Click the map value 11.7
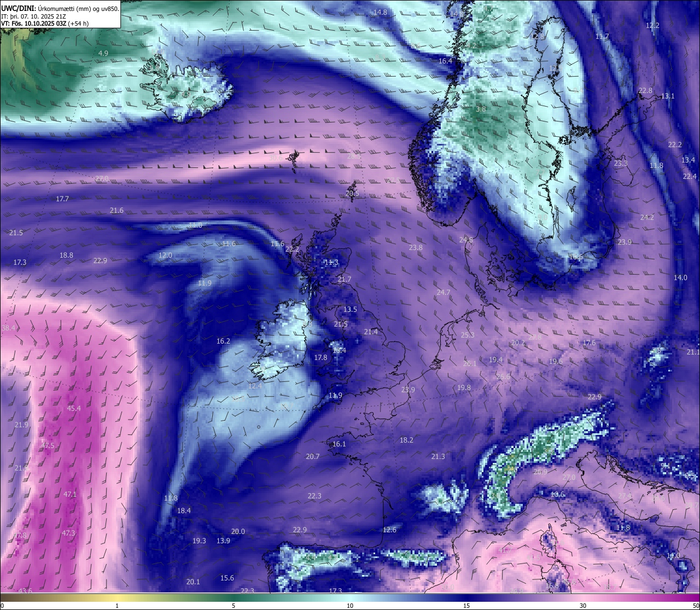Image resolution: width=700 pixels, height=610 pixels. [x=602, y=36]
